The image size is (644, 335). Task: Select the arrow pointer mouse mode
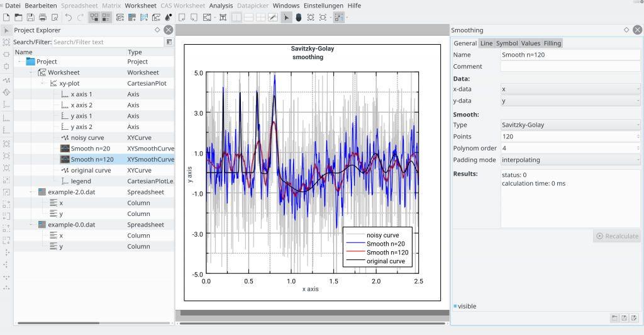tap(286, 17)
